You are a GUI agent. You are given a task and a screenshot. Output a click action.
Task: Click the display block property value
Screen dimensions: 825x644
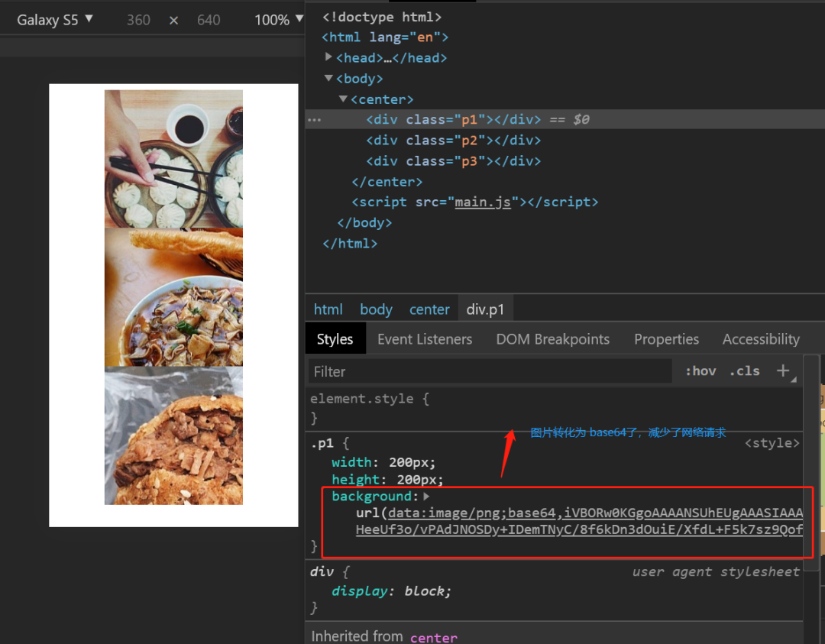(427, 591)
